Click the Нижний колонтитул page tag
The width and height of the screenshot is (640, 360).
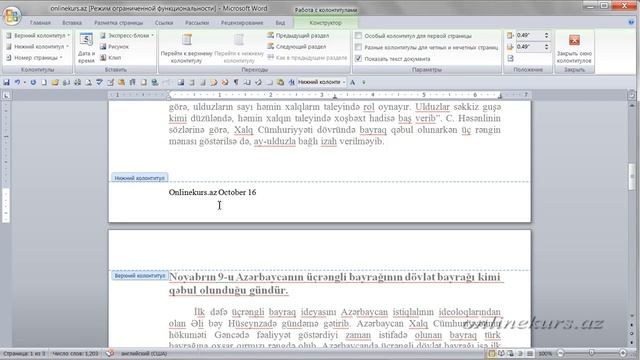coord(139,178)
